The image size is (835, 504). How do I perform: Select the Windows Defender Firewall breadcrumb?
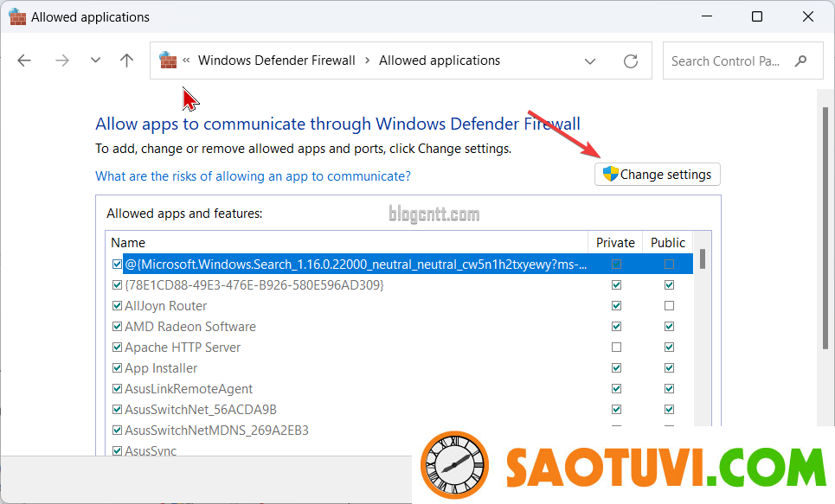point(276,61)
